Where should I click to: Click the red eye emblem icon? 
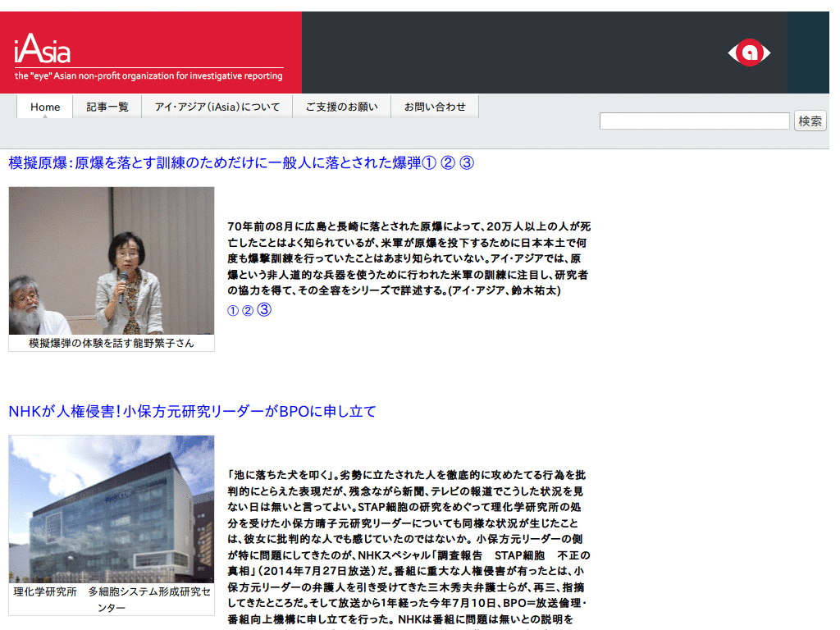click(749, 52)
